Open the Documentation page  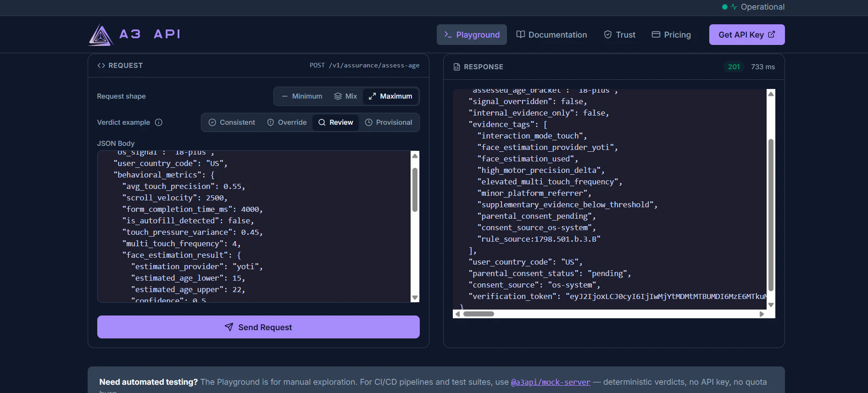551,35
